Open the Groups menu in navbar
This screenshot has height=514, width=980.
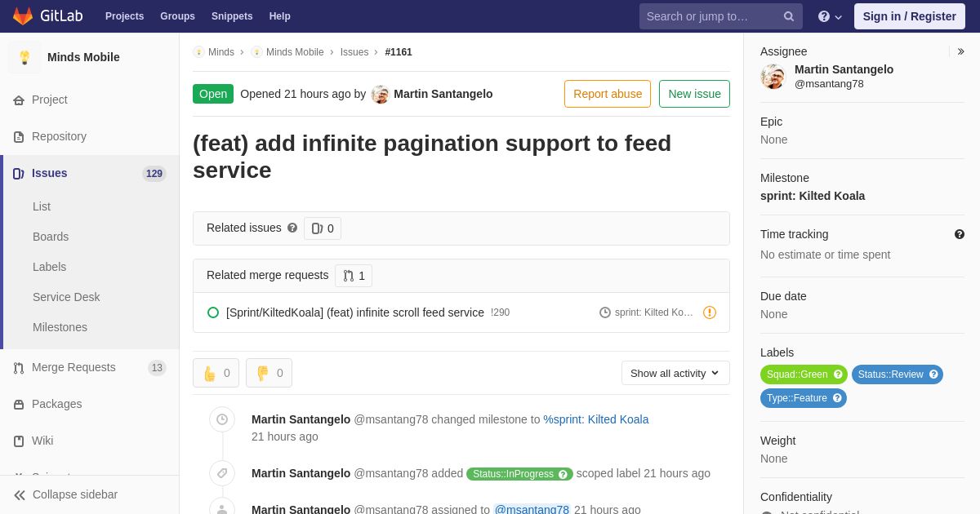tap(177, 16)
